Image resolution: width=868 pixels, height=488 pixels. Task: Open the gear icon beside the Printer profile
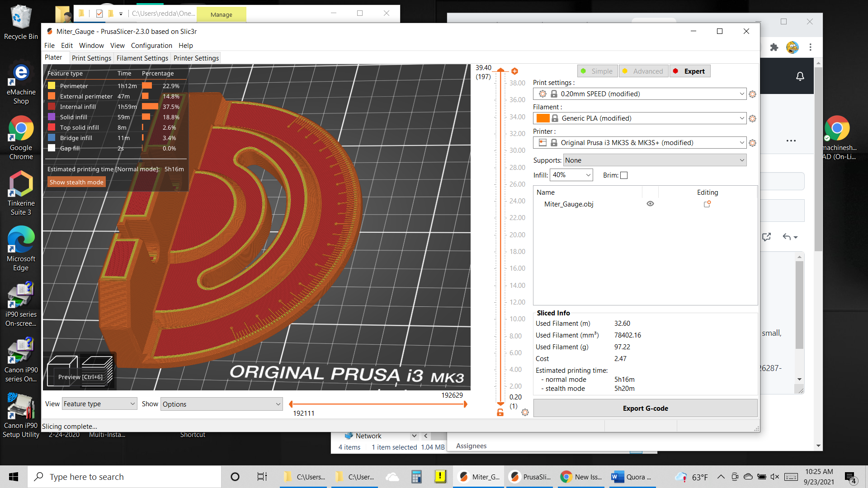coord(752,142)
